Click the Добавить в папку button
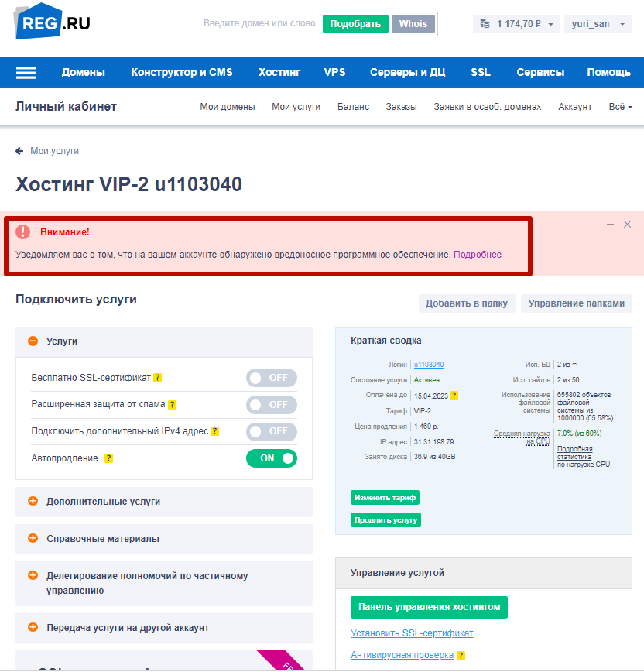This screenshot has width=644, height=672. [467, 303]
